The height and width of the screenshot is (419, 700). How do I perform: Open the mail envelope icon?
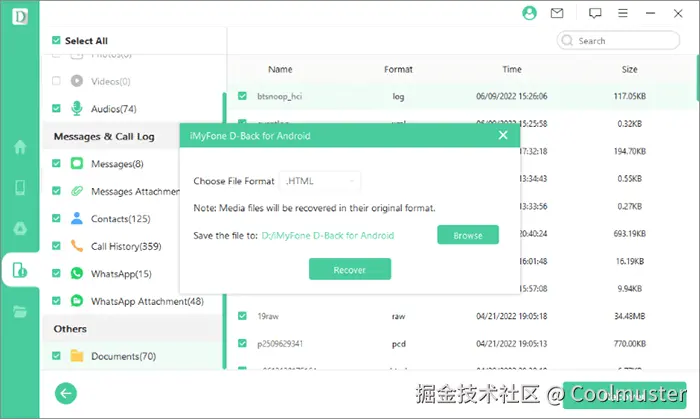tap(557, 13)
